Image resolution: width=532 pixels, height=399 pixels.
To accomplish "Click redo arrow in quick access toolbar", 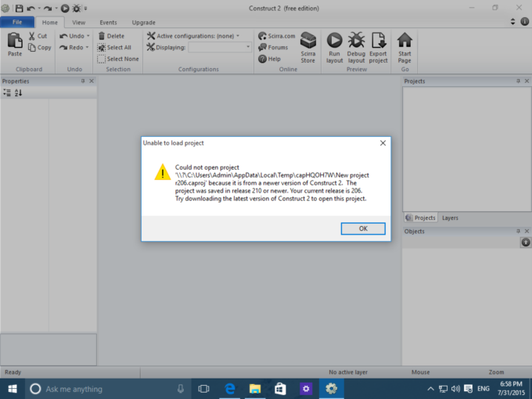I will 48,8.
